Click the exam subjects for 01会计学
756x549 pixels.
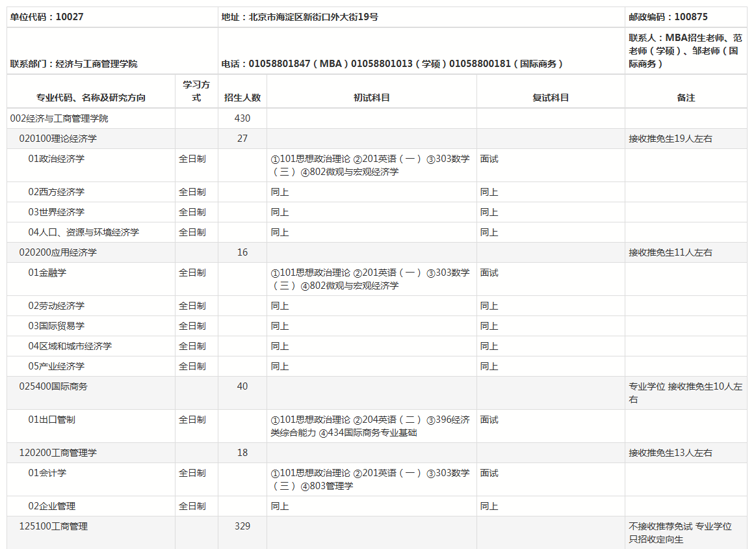click(x=370, y=479)
